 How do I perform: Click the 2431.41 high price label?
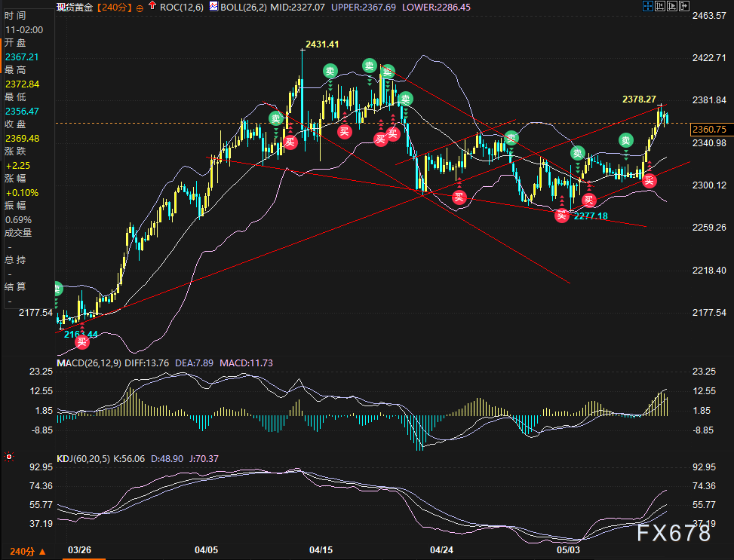[x=322, y=44]
